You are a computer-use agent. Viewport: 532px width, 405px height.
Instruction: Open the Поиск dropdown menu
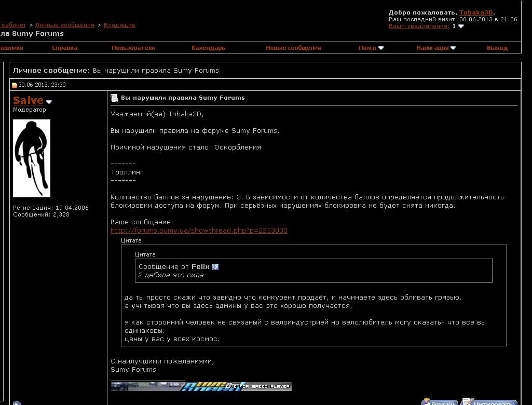(371, 48)
